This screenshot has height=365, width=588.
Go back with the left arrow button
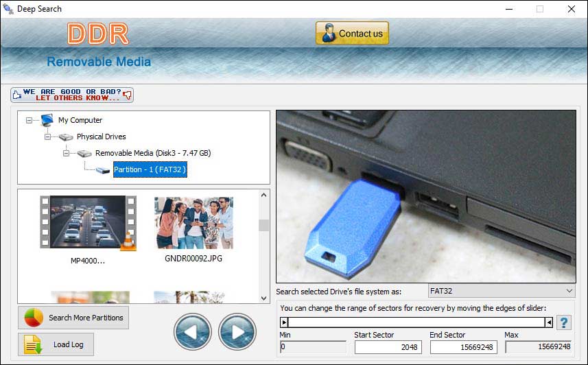192,332
